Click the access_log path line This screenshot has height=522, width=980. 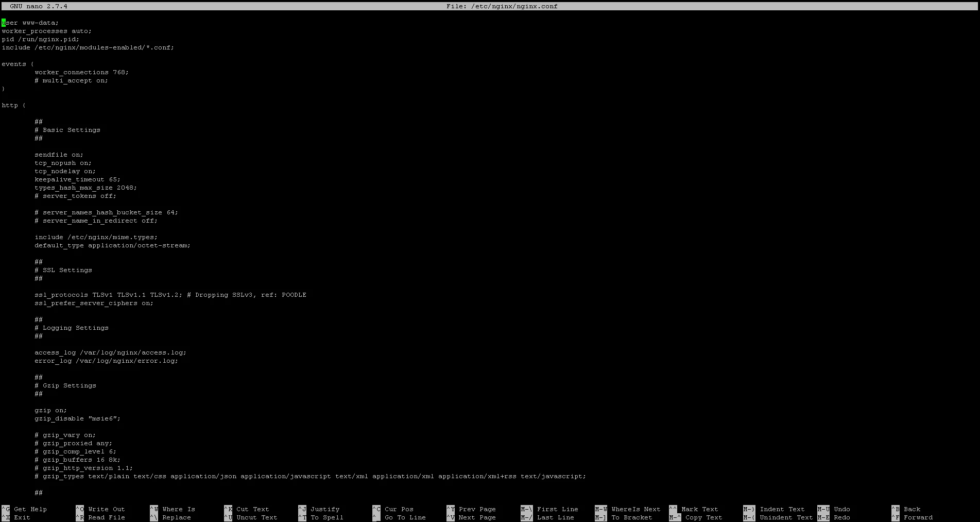(111, 352)
